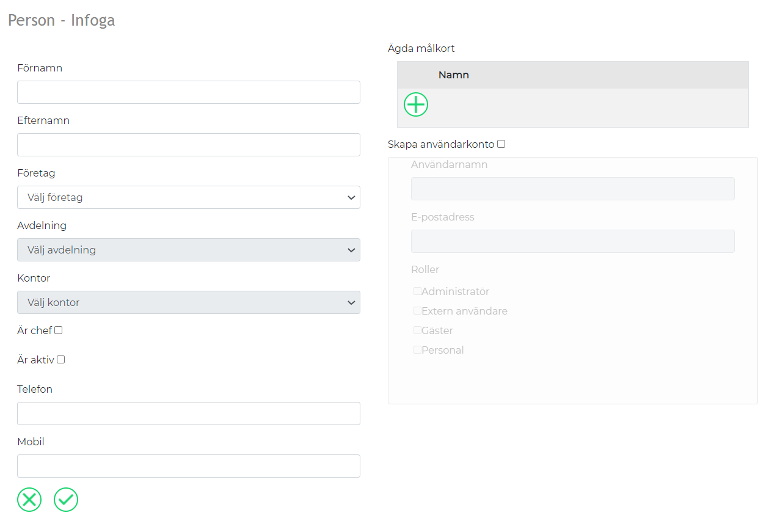Click the E-postadress input field

pyautogui.click(x=573, y=241)
